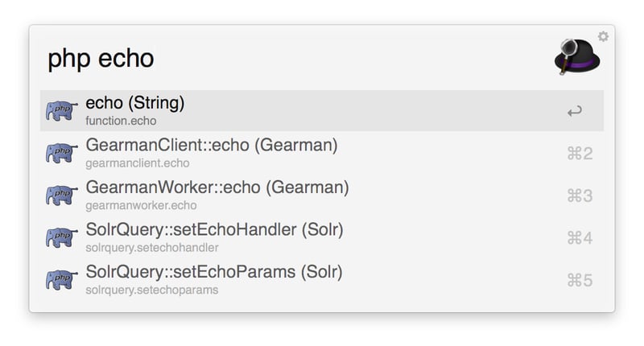Click the ⌘3 shortcut hint

tap(580, 196)
